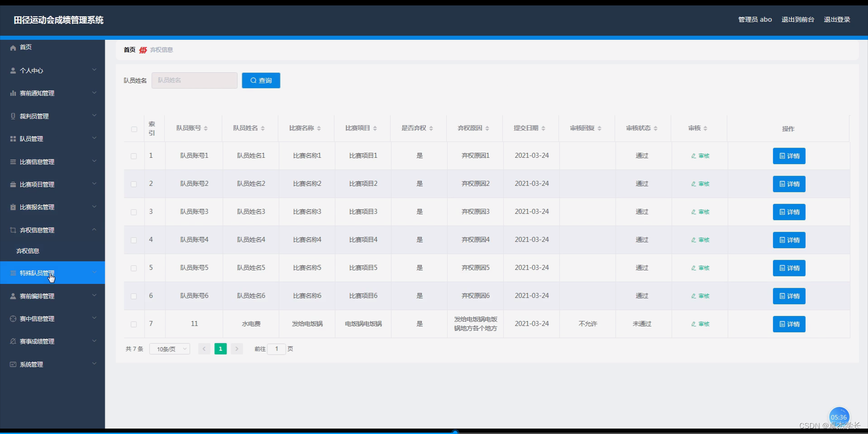Sort by 提交日期 column arrows
Image resolution: width=868 pixels, height=434 pixels.
(543, 128)
